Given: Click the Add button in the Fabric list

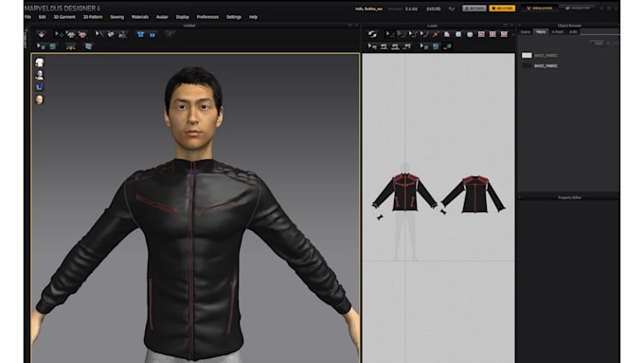Looking at the screenshot, I should pyautogui.click(x=598, y=43).
